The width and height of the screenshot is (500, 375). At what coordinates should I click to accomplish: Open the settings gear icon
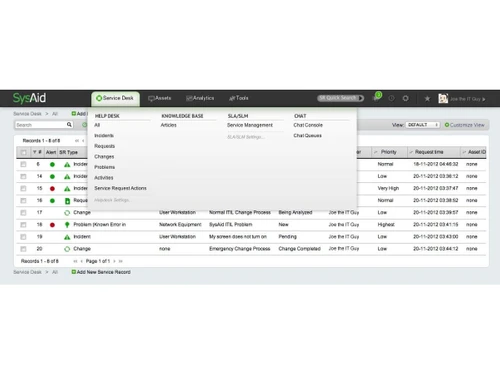406,98
